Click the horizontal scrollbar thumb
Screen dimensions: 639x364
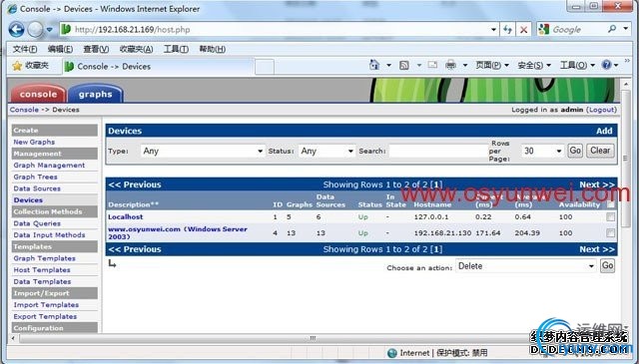tap(313, 338)
